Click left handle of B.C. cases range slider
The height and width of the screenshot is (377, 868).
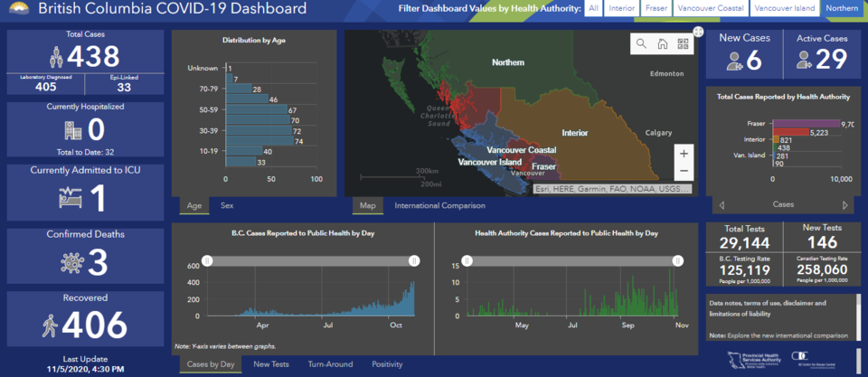(x=207, y=261)
